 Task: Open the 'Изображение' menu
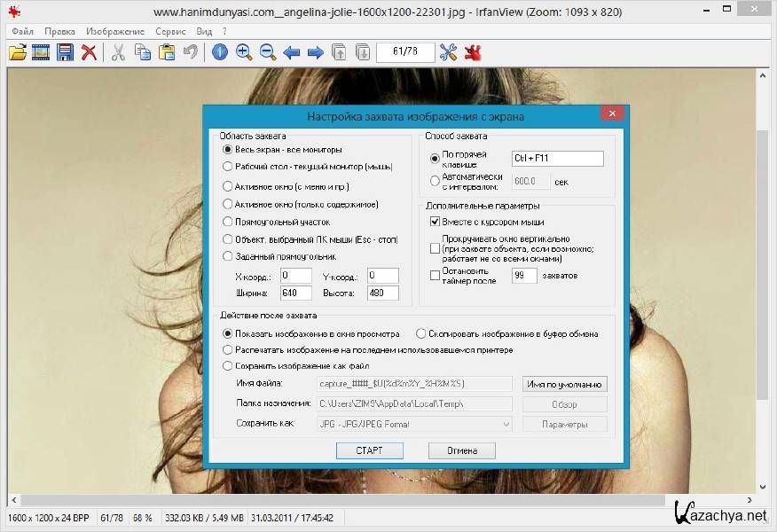click(x=115, y=31)
